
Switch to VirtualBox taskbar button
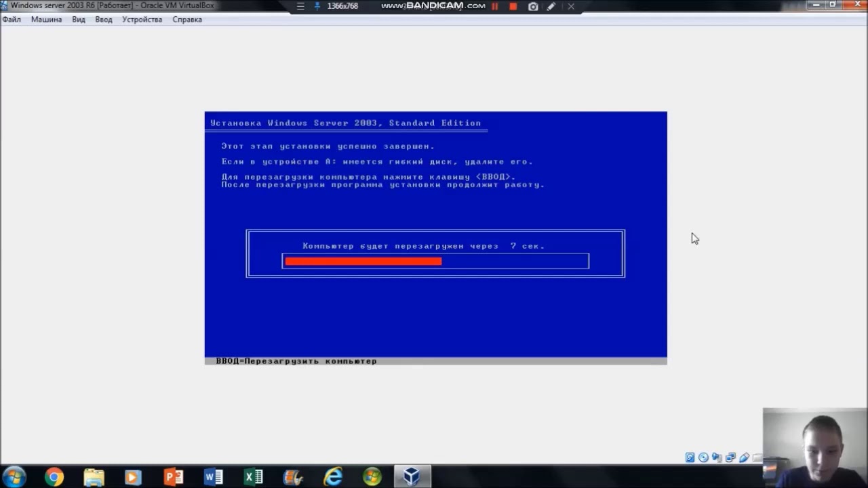point(412,477)
